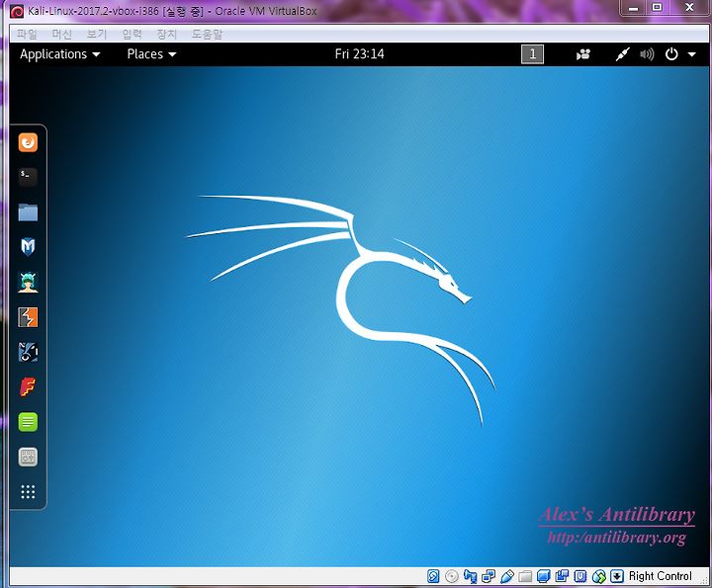Click workspace indicator 1
Image resolution: width=712 pixels, height=588 pixels.
[x=532, y=54]
